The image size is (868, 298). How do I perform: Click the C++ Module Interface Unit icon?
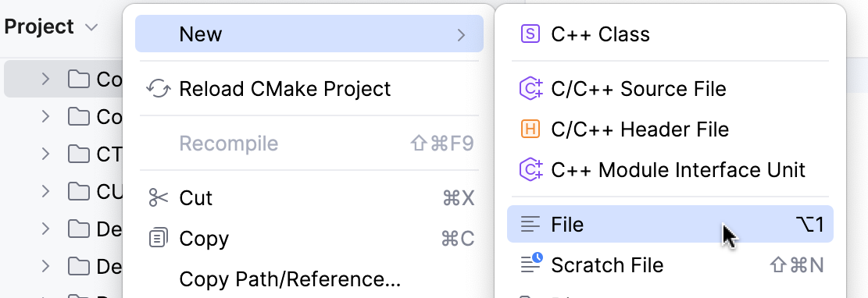click(x=530, y=170)
